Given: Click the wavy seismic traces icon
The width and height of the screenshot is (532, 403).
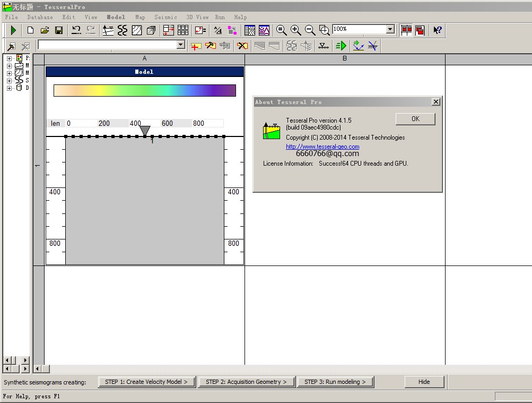Looking at the screenshot, I should (123, 31).
